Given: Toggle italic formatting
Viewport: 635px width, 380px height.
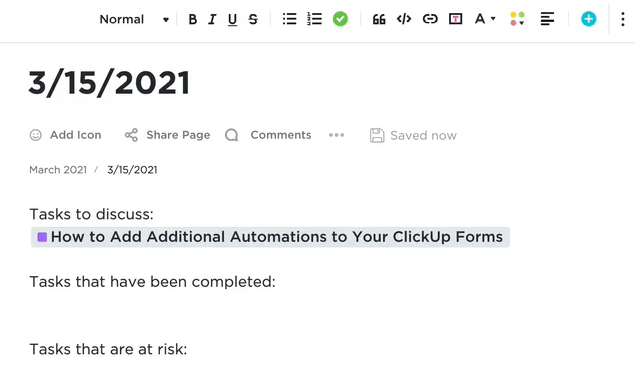Looking at the screenshot, I should 212,19.
